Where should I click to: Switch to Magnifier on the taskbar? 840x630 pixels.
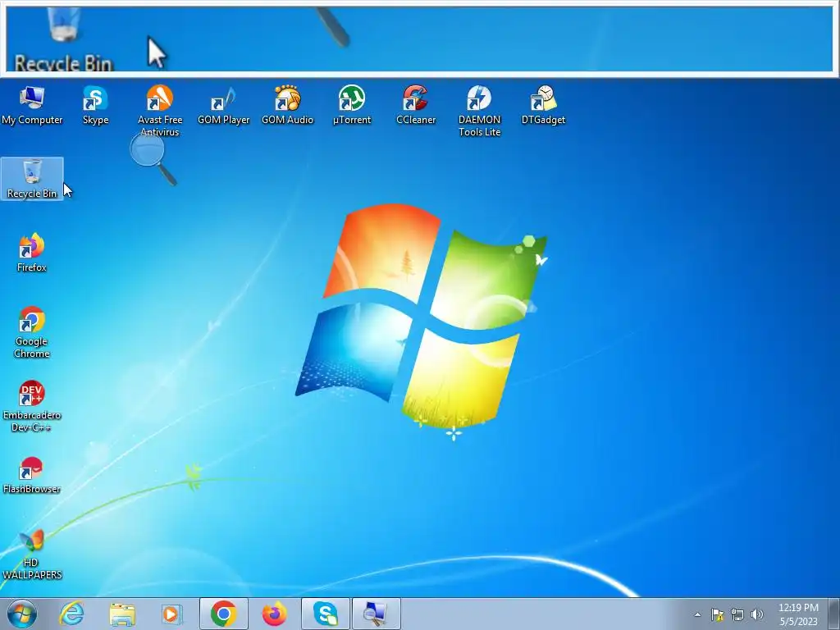pyautogui.click(x=376, y=614)
